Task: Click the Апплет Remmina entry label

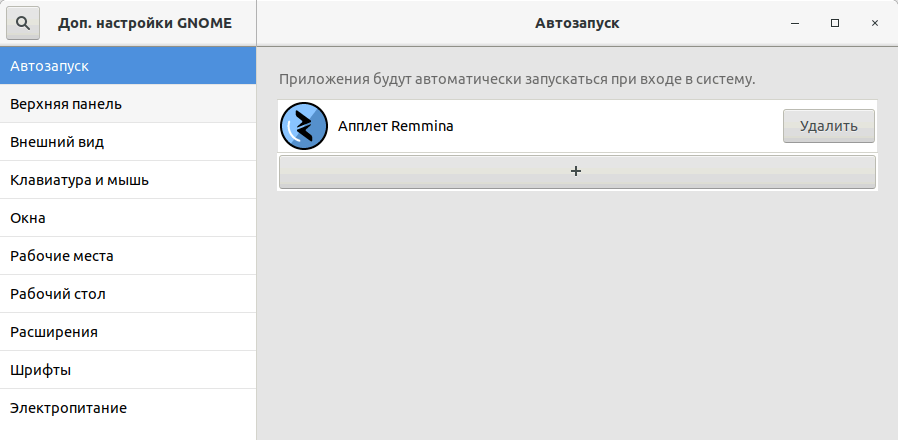Action: click(x=396, y=127)
